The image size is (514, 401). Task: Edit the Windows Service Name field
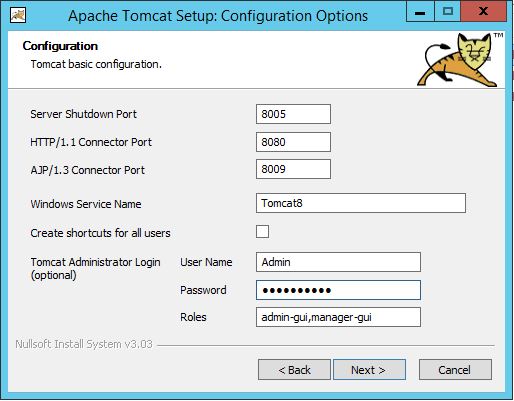[x=361, y=203]
